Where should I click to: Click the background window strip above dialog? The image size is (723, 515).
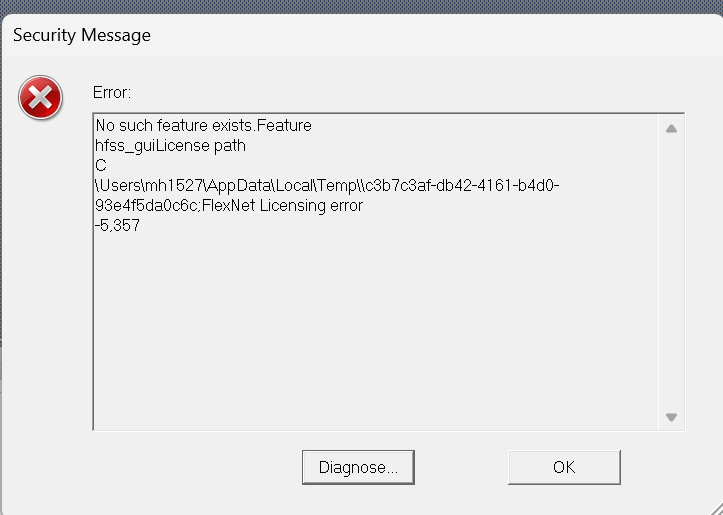click(362, 6)
